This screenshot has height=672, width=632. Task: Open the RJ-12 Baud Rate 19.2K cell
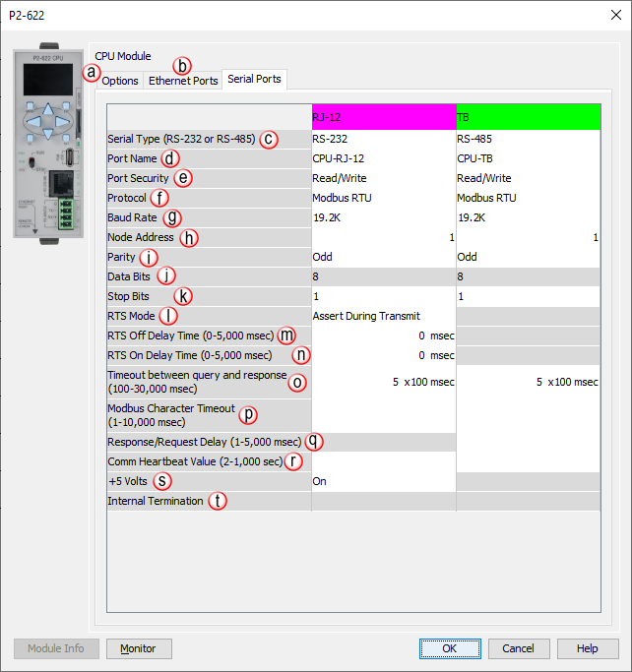point(383,217)
